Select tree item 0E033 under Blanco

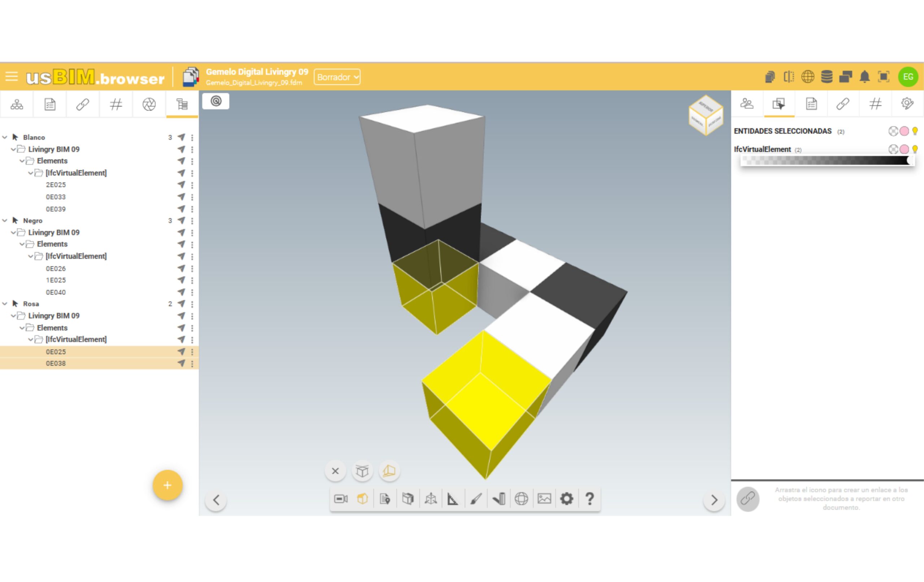tap(56, 197)
